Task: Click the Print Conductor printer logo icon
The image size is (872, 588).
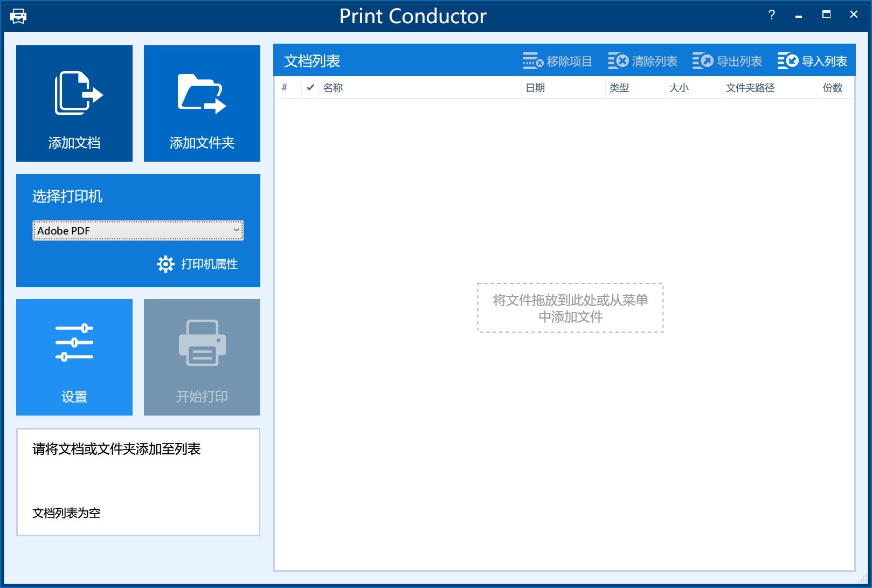Action: click(18, 16)
